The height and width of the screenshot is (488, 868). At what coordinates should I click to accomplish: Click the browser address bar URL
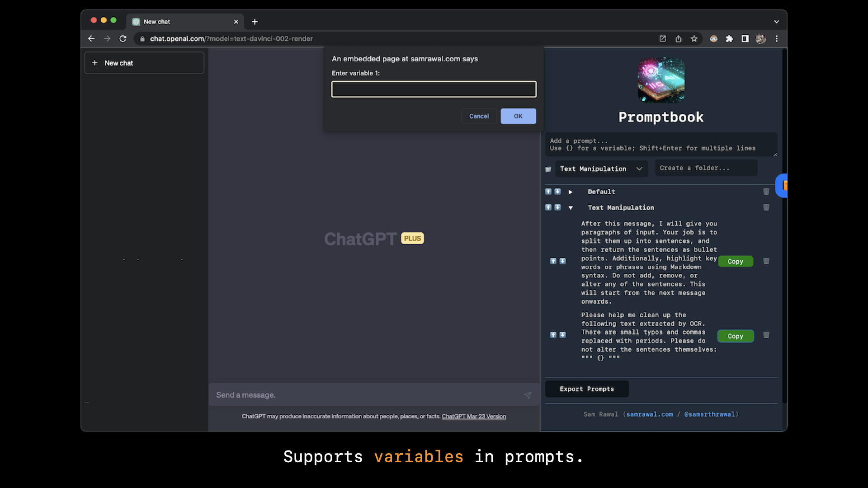[231, 39]
